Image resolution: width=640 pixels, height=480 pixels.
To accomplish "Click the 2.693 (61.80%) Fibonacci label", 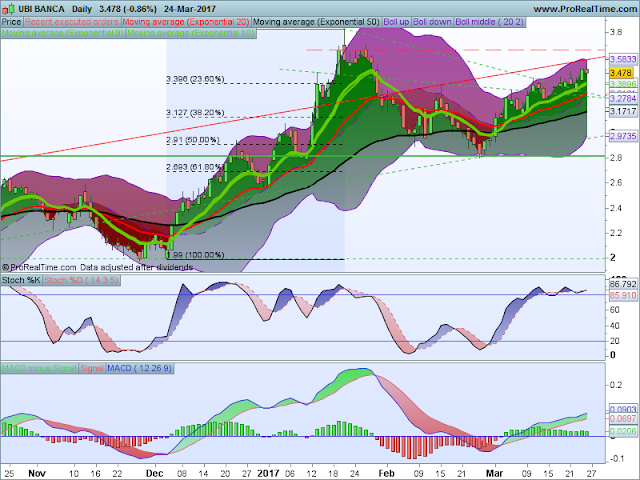I will 195,167.
